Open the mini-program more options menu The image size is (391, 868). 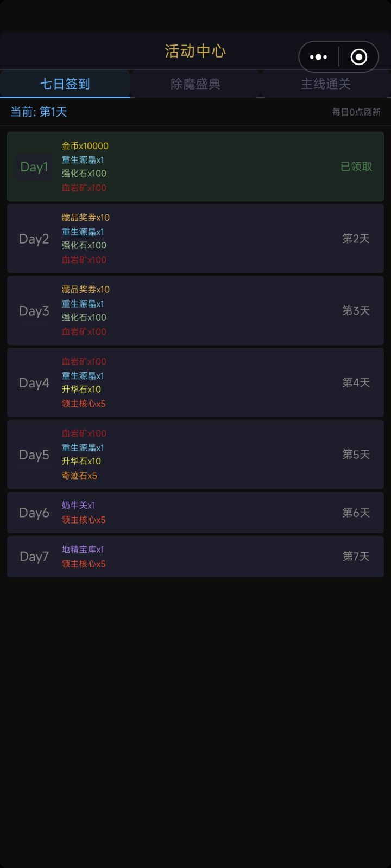click(x=318, y=57)
